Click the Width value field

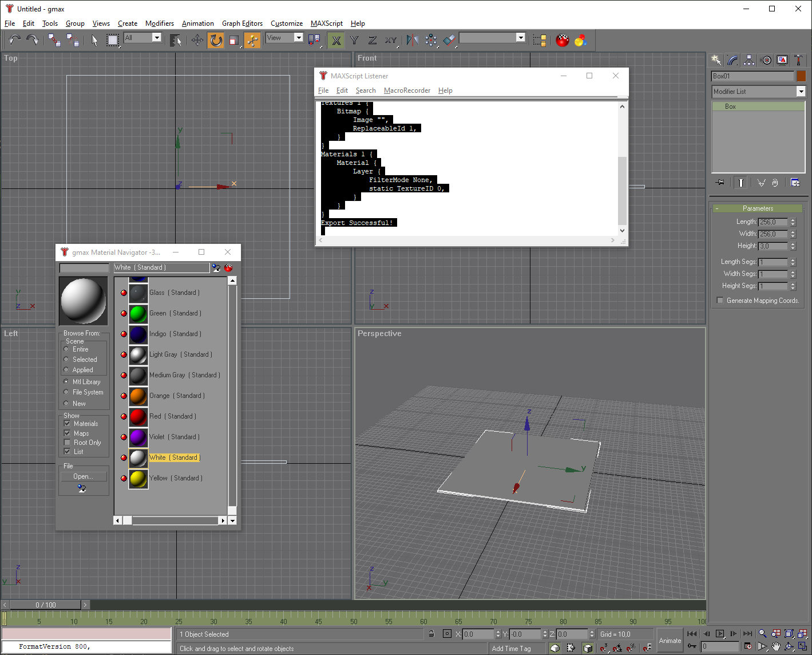774,234
